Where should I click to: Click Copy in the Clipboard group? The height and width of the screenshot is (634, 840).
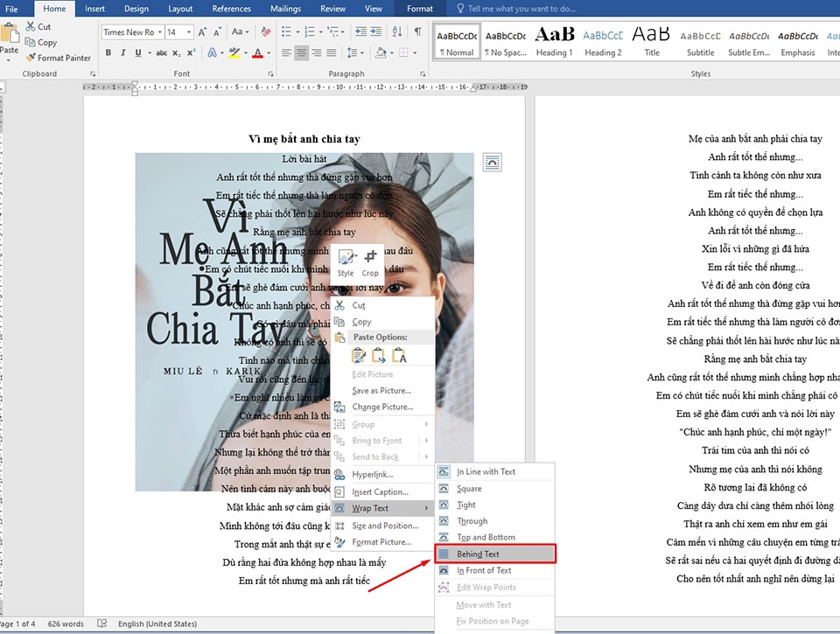pos(41,42)
